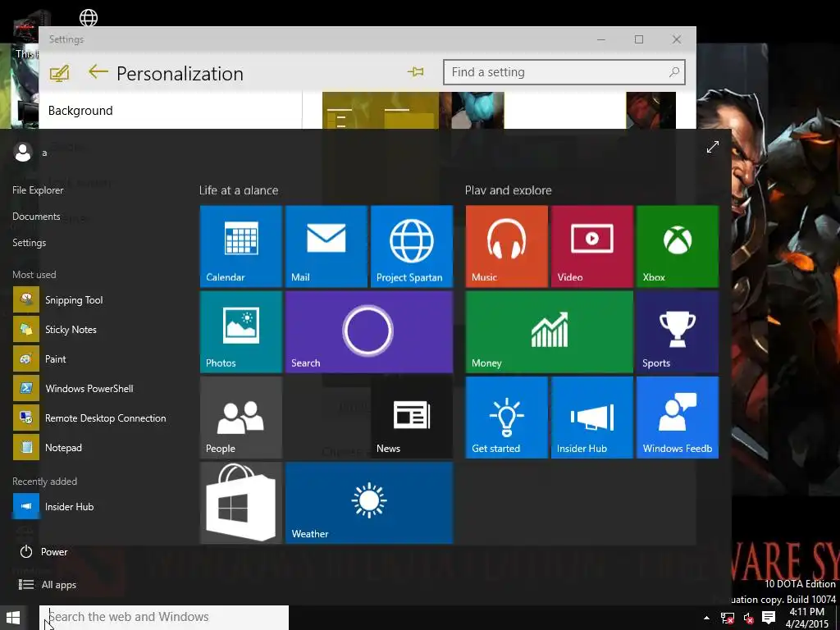Image resolution: width=840 pixels, height=630 pixels.
Task: Open the Photos tile
Action: pos(241,332)
